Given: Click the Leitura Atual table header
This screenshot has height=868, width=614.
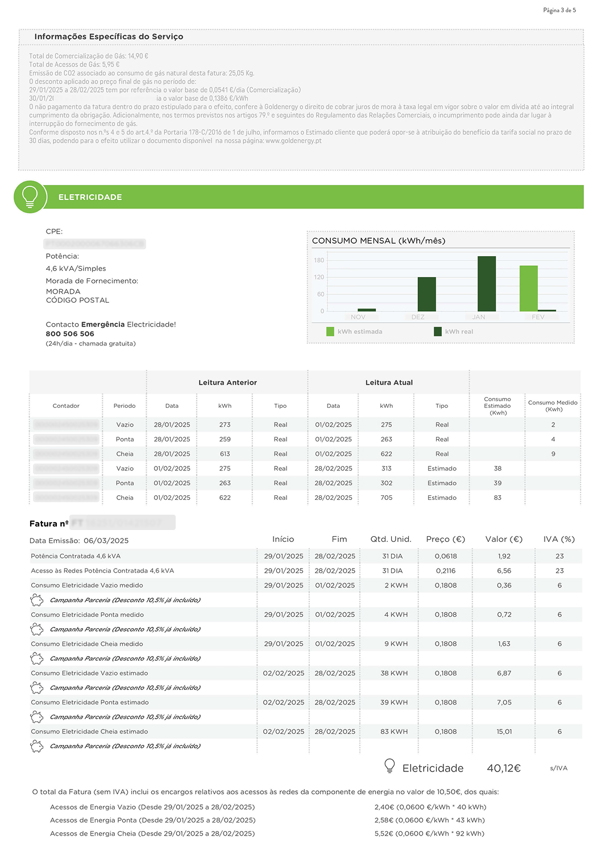Looking at the screenshot, I should tap(389, 383).
